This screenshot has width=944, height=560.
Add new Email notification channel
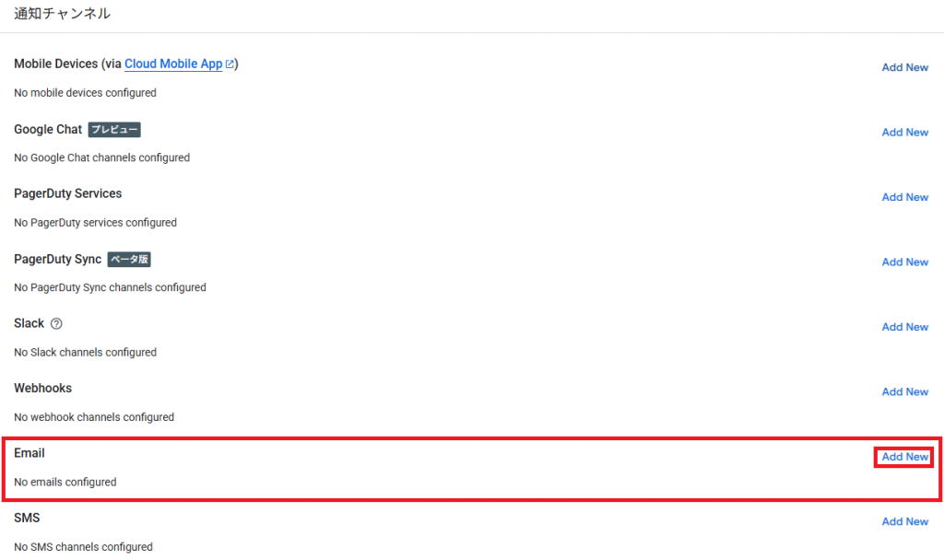click(904, 457)
